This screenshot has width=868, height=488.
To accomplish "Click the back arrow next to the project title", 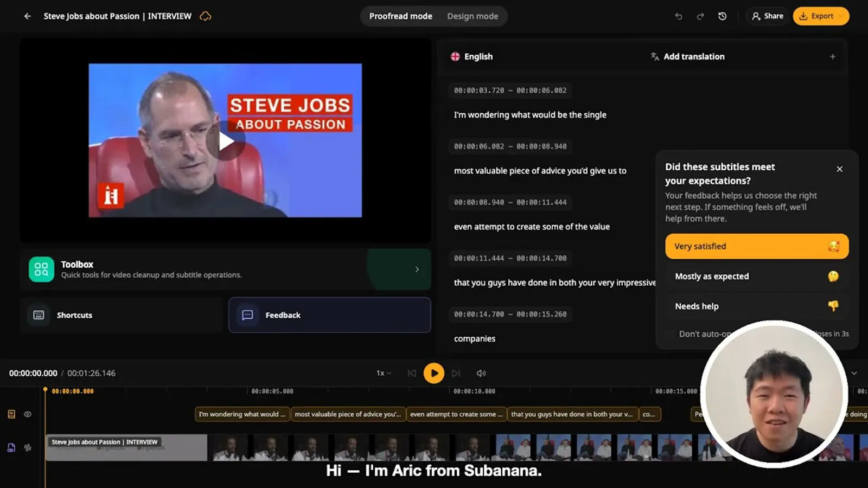I will click(28, 16).
